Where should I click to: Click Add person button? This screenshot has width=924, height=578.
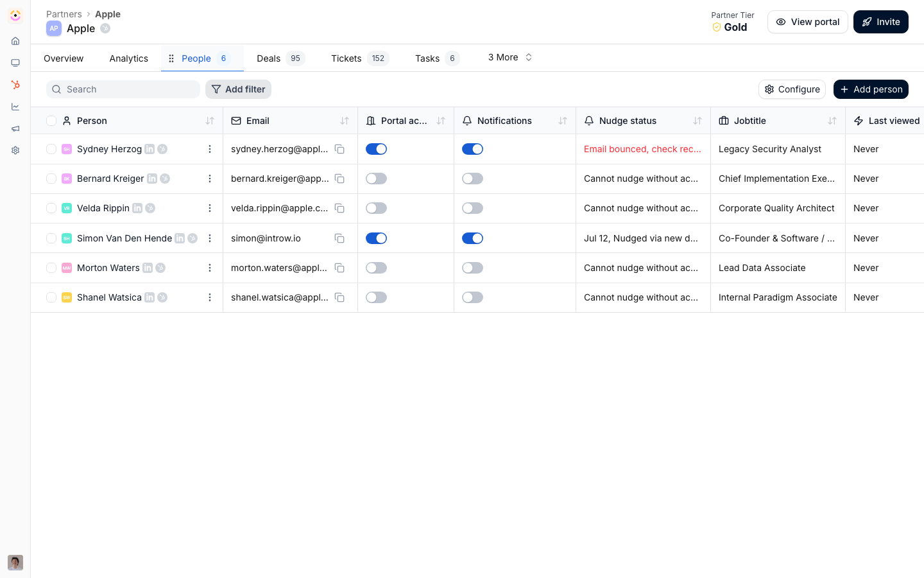pyautogui.click(x=871, y=89)
